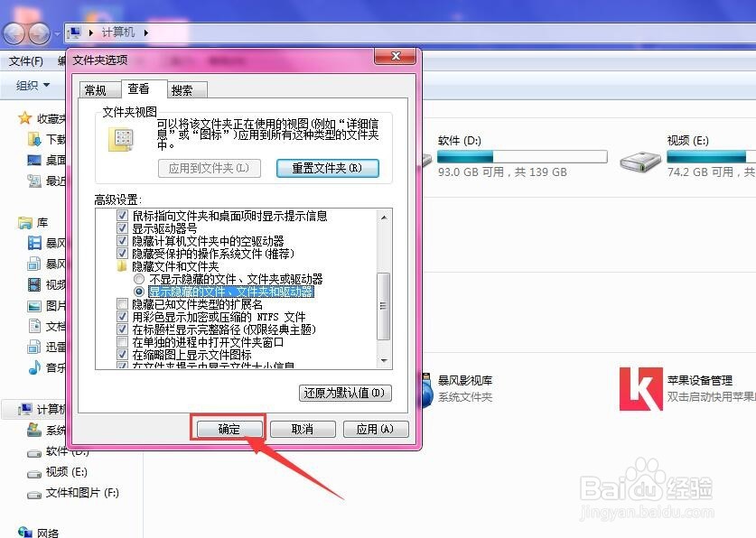Switch to the 查看 tab
The width and height of the screenshot is (756, 538).
click(144, 88)
